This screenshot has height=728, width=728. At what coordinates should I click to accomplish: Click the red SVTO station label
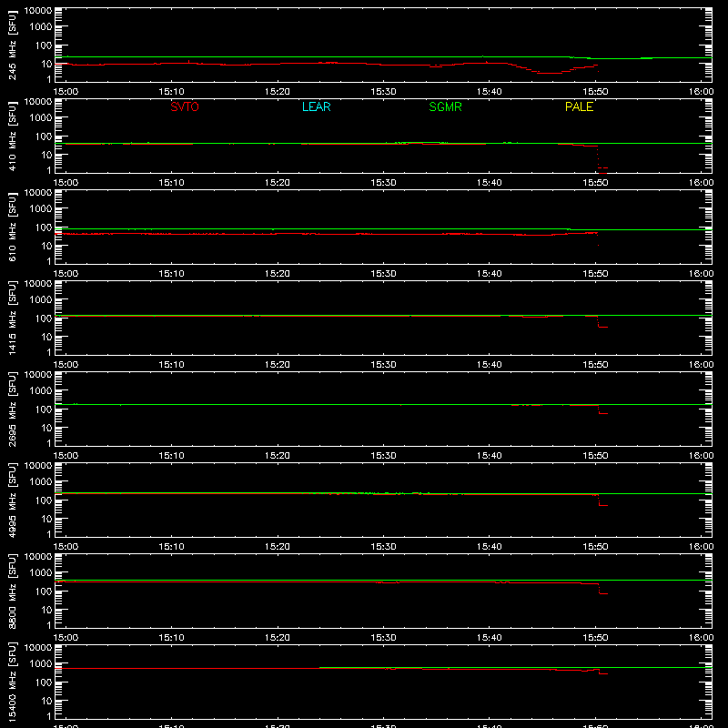185,106
